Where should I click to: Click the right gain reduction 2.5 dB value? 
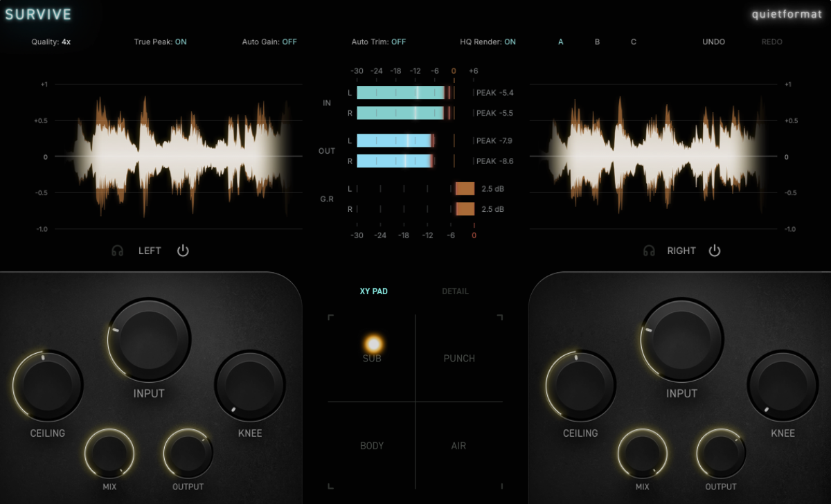point(492,209)
